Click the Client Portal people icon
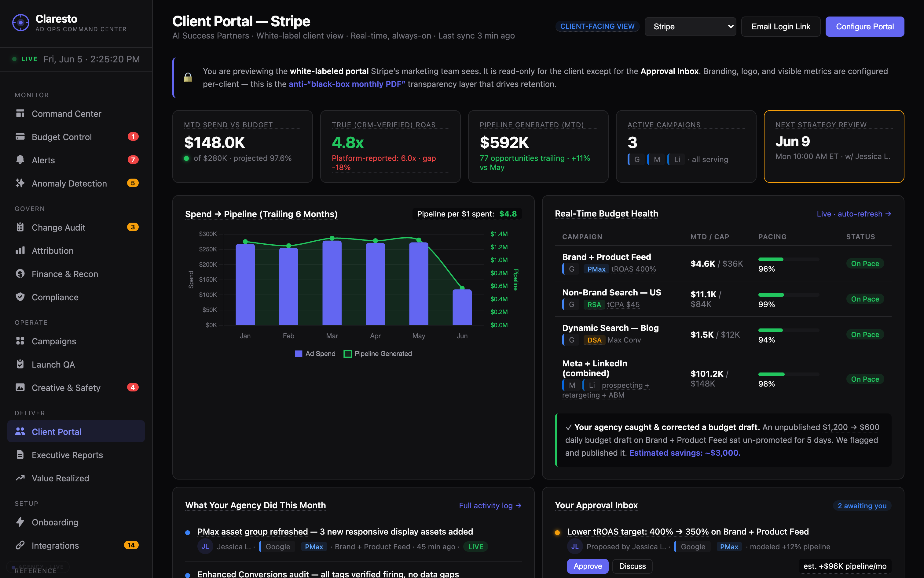This screenshot has width=924, height=578. (20, 432)
